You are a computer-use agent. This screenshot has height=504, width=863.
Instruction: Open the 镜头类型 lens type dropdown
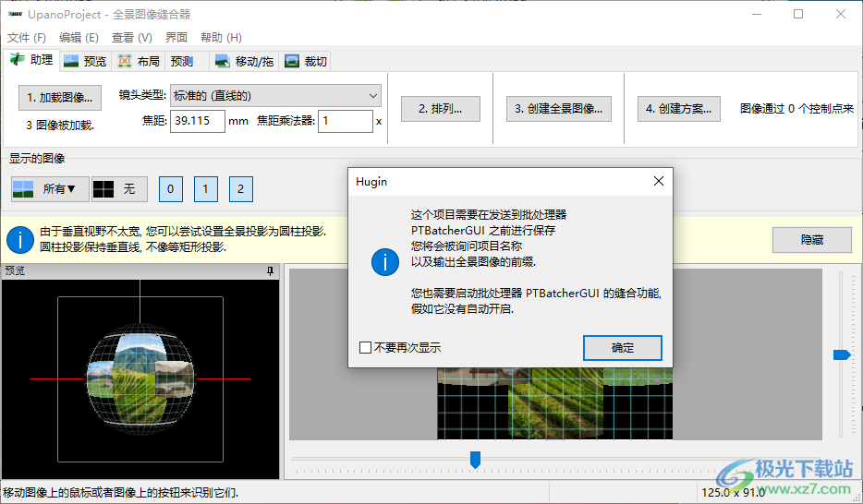275,96
